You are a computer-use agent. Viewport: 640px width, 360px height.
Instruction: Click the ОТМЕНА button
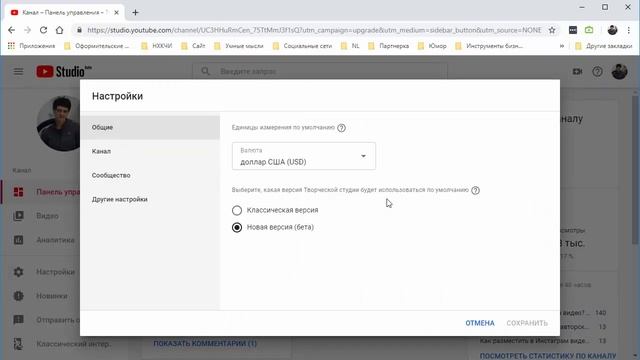(x=480, y=323)
